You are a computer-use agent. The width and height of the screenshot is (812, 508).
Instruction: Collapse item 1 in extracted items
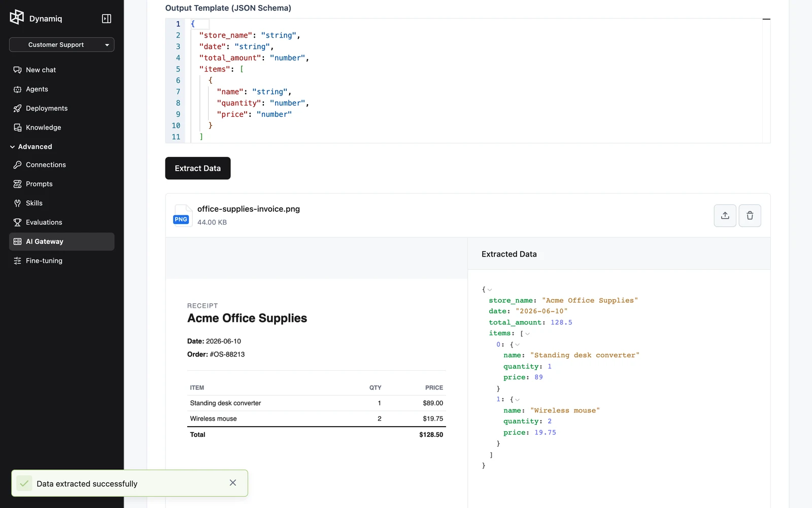click(517, 400)
